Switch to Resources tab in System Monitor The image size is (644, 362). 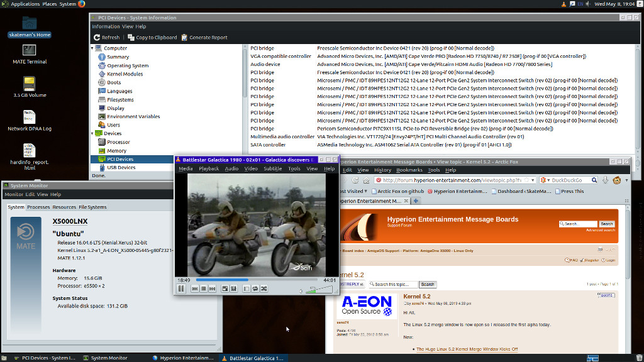click(x=64, y=207)
